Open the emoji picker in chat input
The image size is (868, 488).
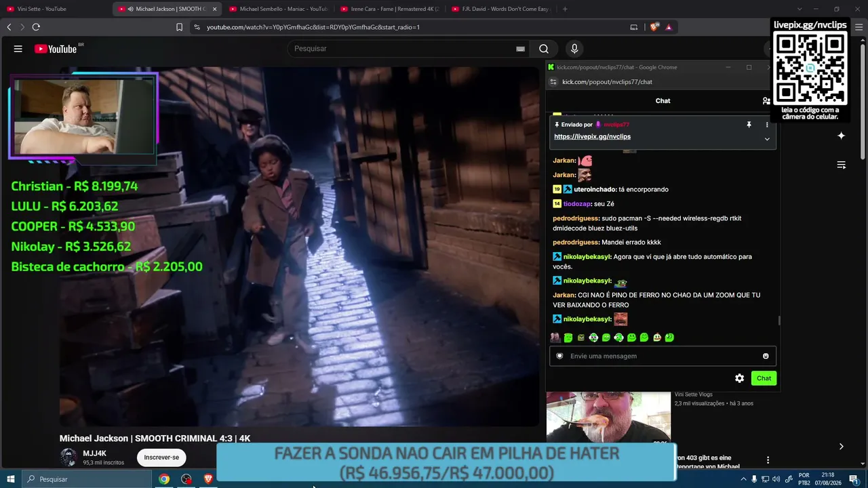click(766, 356)
